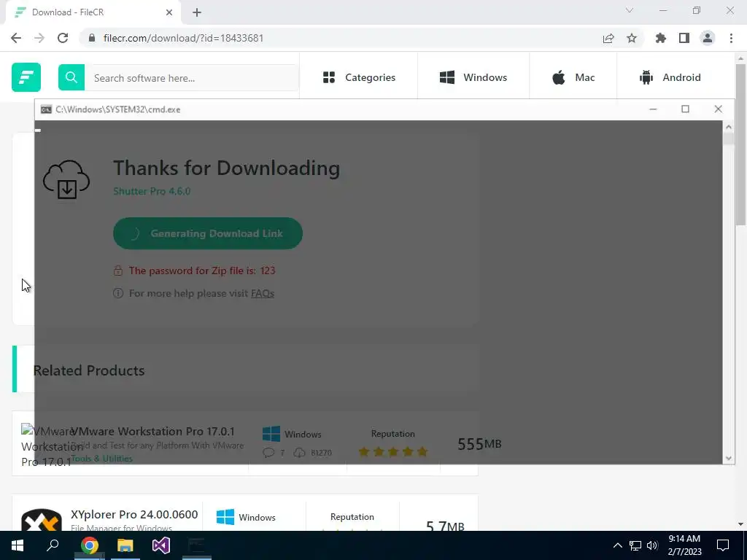747x560 pixels.
Task: Open the tab search chevron
Action: click(x=630, y=10)
